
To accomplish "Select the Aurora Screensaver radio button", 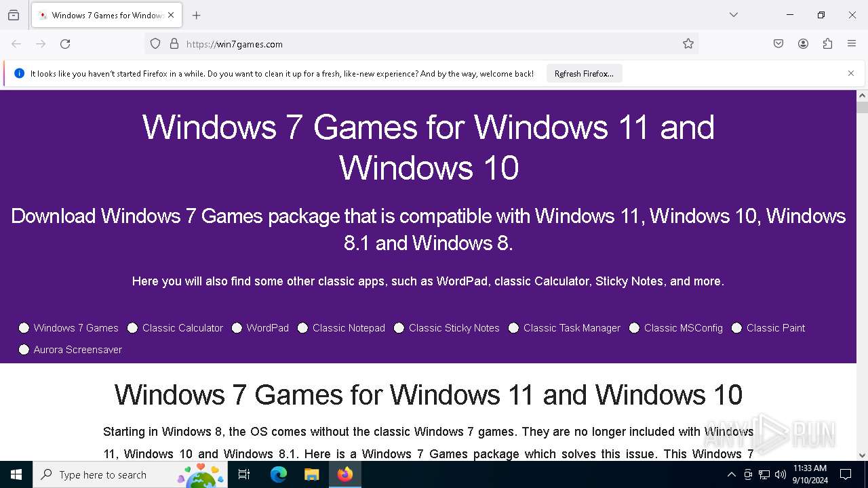I will point(24,350).
